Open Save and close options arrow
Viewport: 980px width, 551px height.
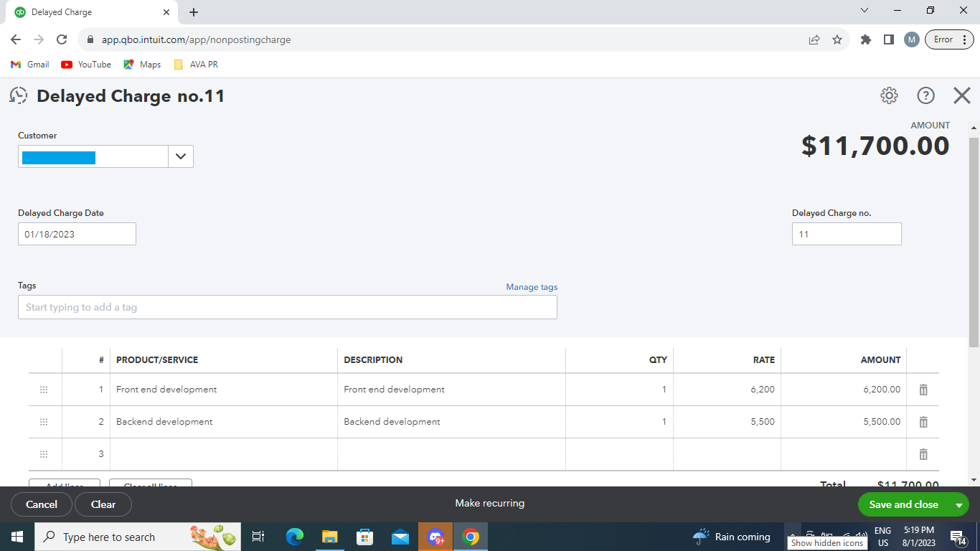pyautogui.click(x=958, y=505)
